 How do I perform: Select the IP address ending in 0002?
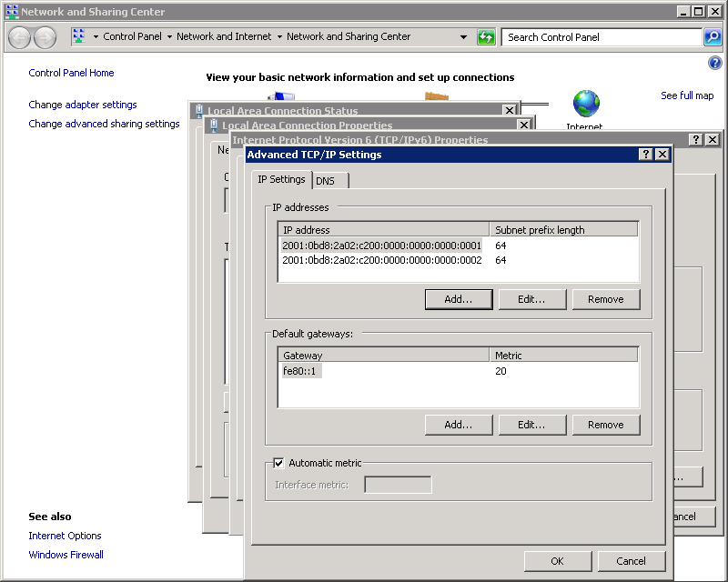381,260
